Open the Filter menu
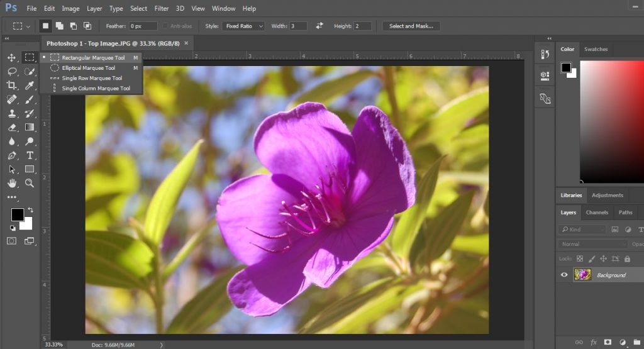The width and height of the screenshot is (644, 349). click(x=162, y=9)
